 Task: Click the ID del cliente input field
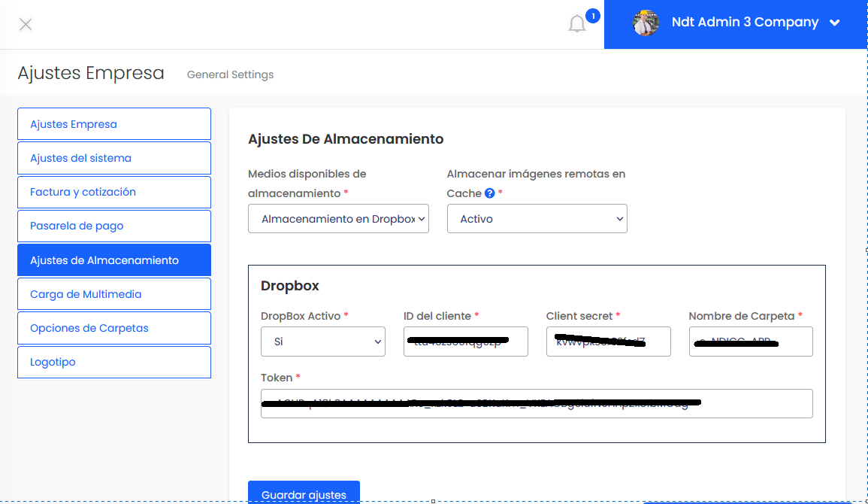tap(465, 342)
